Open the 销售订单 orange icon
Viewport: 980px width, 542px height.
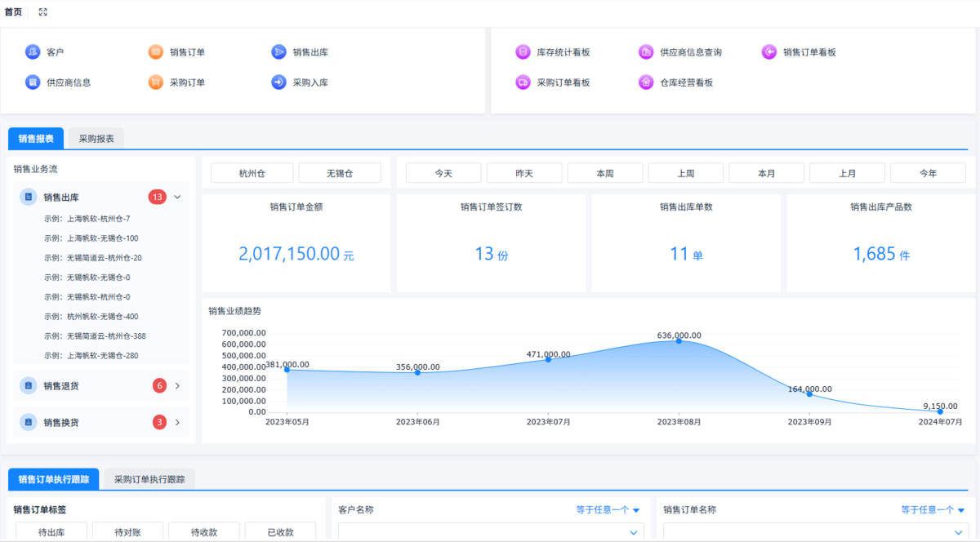(156, 52)
